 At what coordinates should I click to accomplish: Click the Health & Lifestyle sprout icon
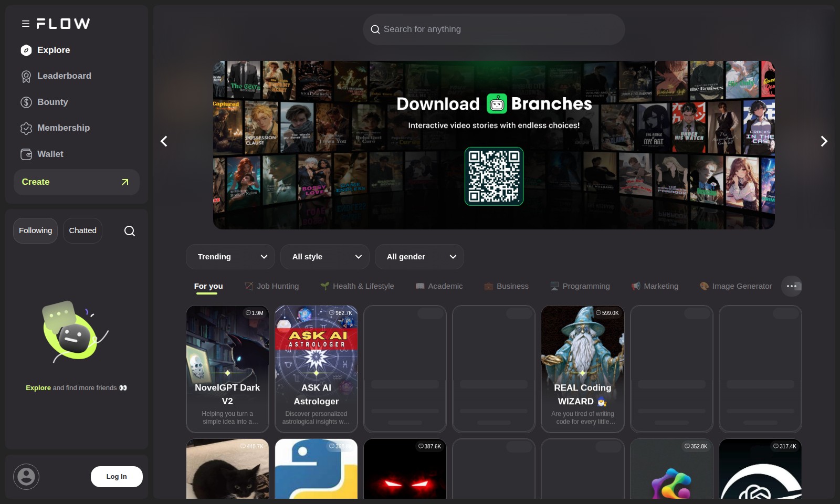click(x=325, y=286)
